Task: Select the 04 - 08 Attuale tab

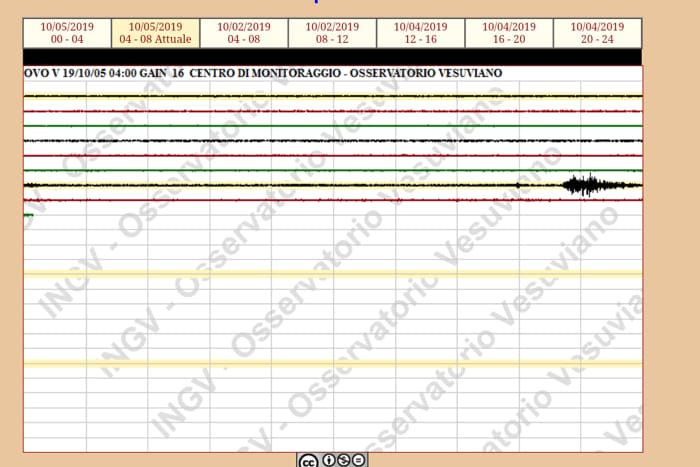Action: click(155, 33)
